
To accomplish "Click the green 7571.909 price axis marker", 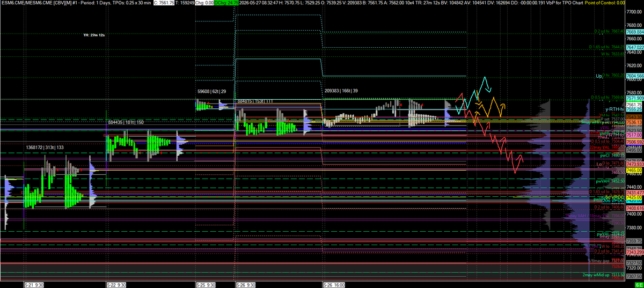I will click(634, 99).
